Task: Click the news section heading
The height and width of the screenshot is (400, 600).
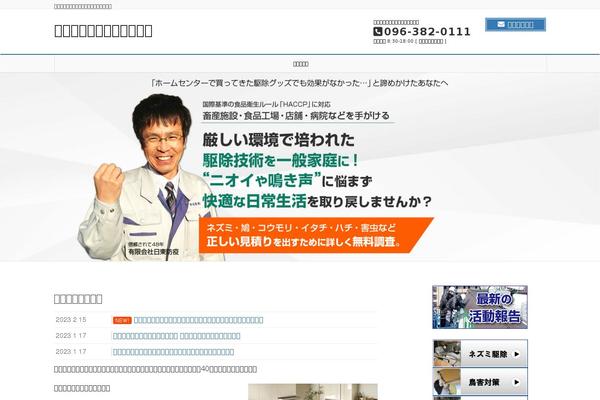Action: click(x=78, y=299)
